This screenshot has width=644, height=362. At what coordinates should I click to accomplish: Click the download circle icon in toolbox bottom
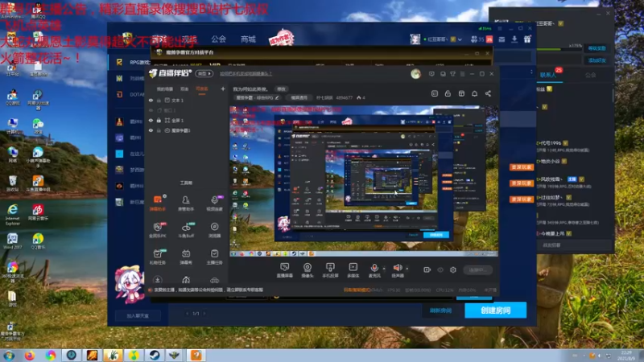[158, 280]
